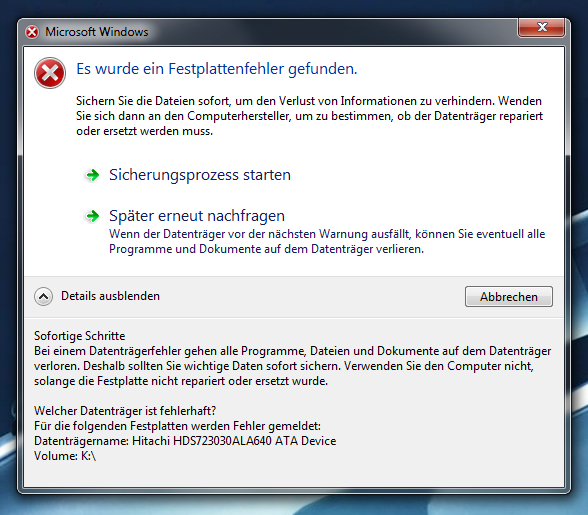Click the Welcher Datenträger ist fehlerhaft? text
Screen dimensions: 588x515
[125, 411]
